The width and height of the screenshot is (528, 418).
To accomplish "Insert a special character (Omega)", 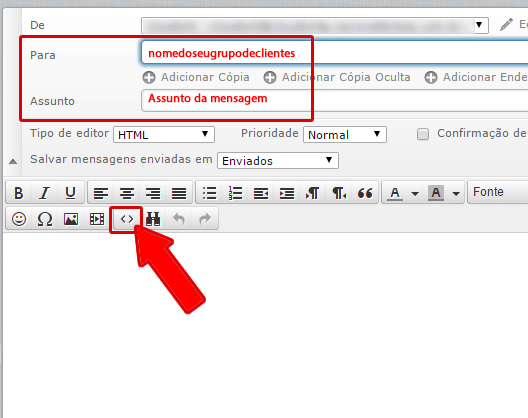I will click(x=45, y=219).
